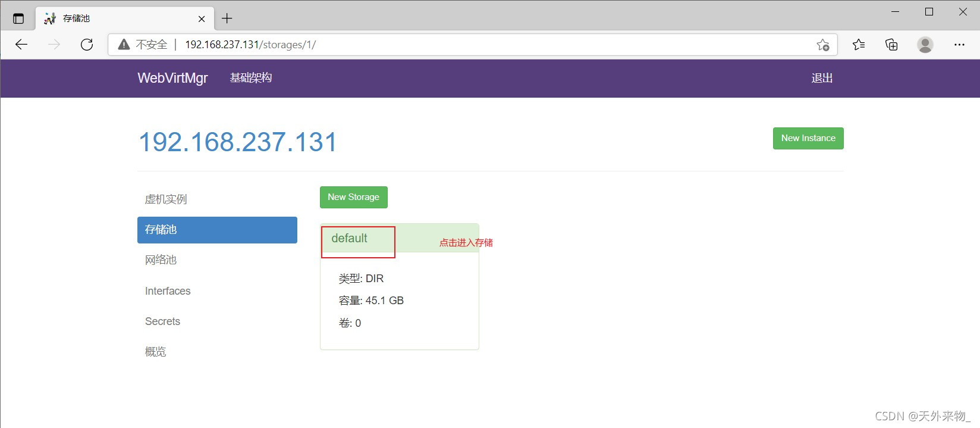Screen dimensions: 980x428
Task: Click the browser back arrow
Action: click(x=21, y=45)
